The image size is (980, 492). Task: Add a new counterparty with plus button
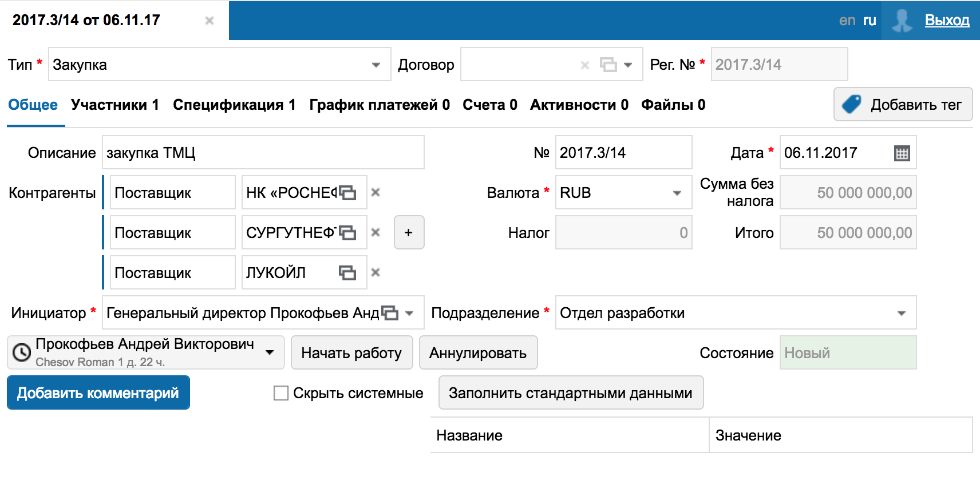click(x=409, y=233)
